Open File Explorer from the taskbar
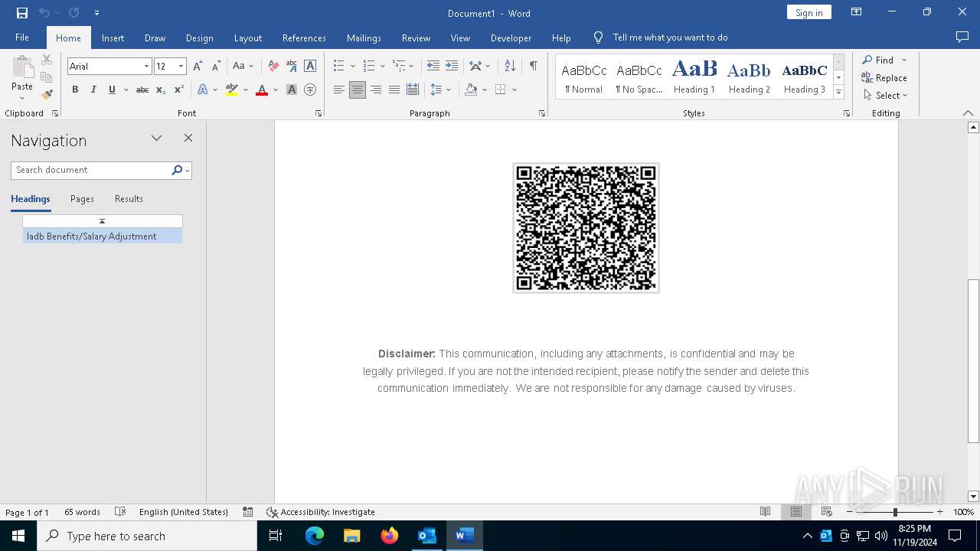Image resolution: width=980 pixels, height=551 pixels. pyautogui.click(x=351, y=536)
